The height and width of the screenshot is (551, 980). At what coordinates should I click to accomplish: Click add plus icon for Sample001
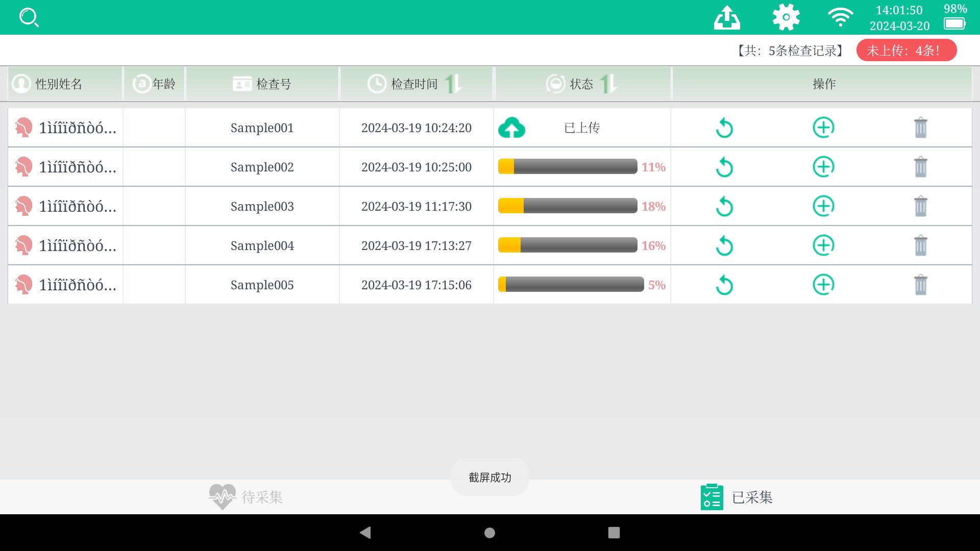823,128
